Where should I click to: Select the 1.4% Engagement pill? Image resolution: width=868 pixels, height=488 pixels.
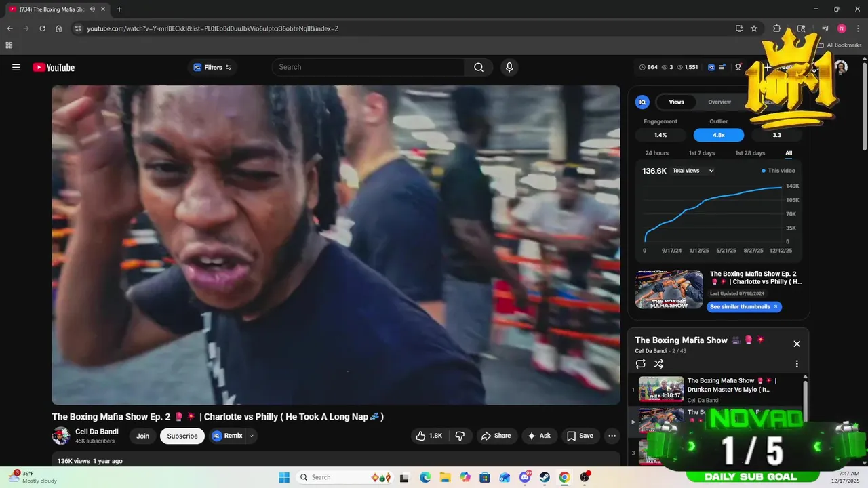click(660, 135)
